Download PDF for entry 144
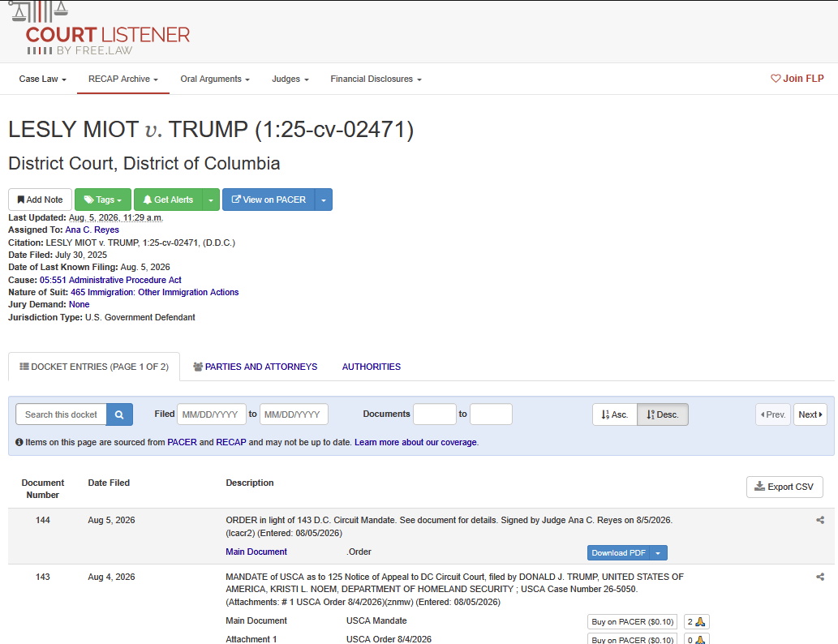 click(x=619, y=552)
